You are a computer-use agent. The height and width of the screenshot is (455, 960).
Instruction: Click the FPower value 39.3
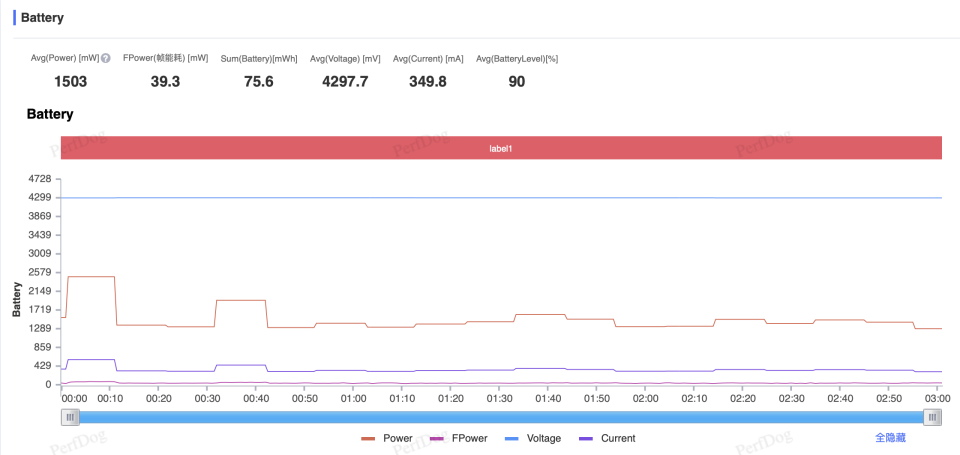(165, 81)
